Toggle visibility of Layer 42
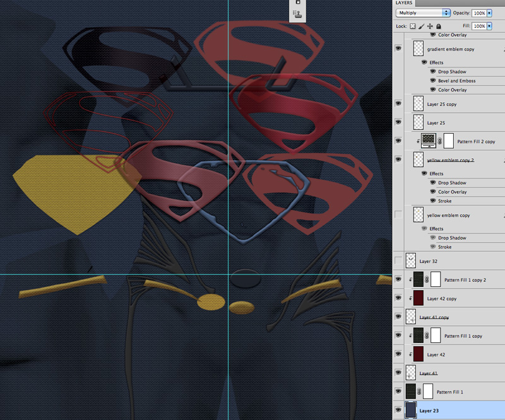 [x=398, y=354]
